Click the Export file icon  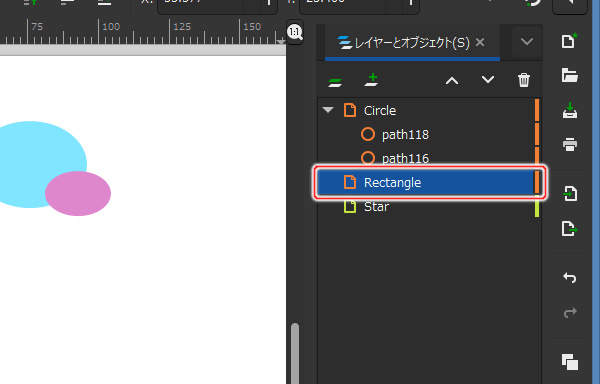tap(570, 228)
